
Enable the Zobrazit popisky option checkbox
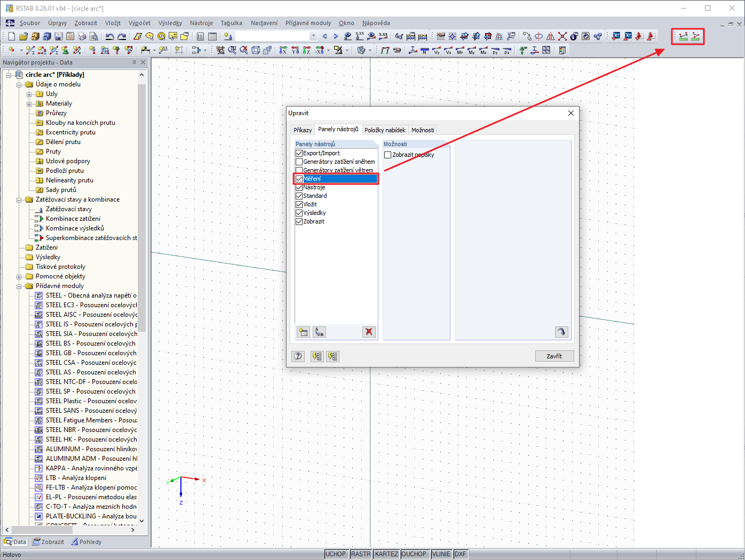tap(388, 155)
